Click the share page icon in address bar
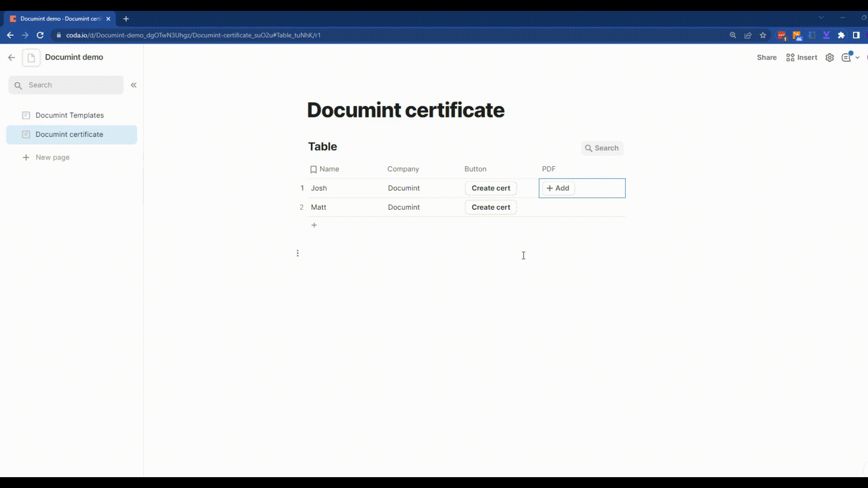Viewport: 868px width, 488px height. pyautogui.click(x=748, y=35)
